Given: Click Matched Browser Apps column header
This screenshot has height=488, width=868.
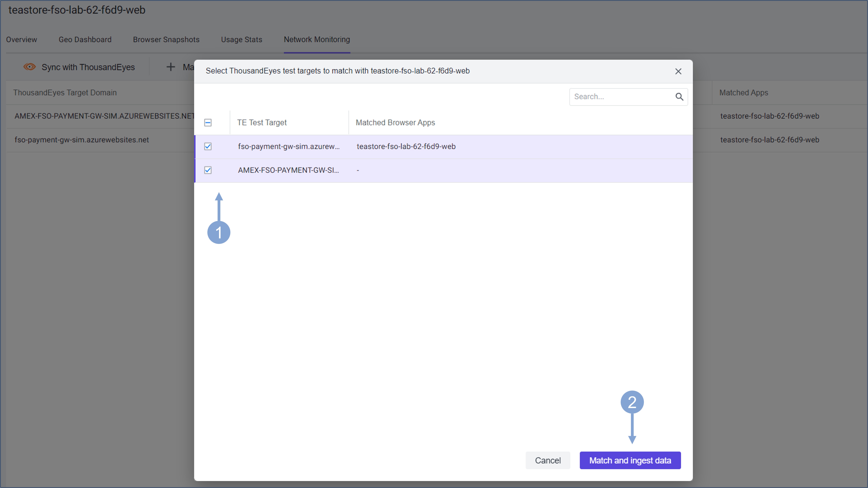Looking at the screenshot, I should 395,123.
